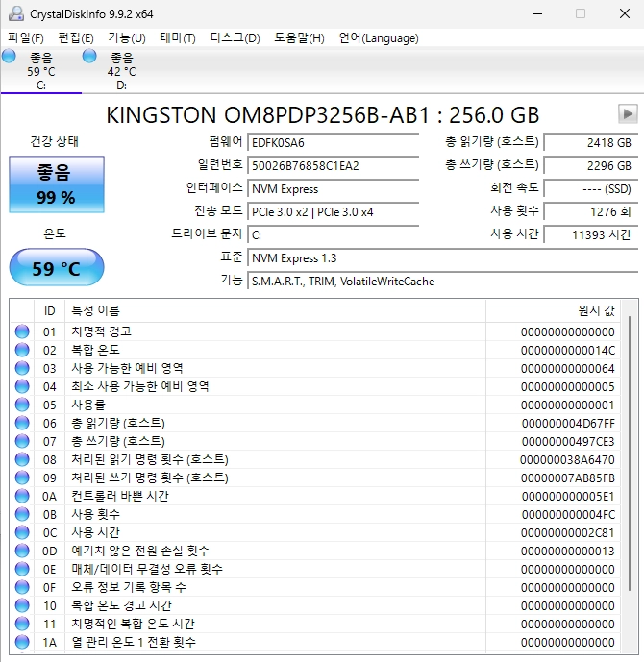This screenshot has width=644, height=662.
Task: Click the serial number field 50026B76858C1EA2
Action: point(334,165)
